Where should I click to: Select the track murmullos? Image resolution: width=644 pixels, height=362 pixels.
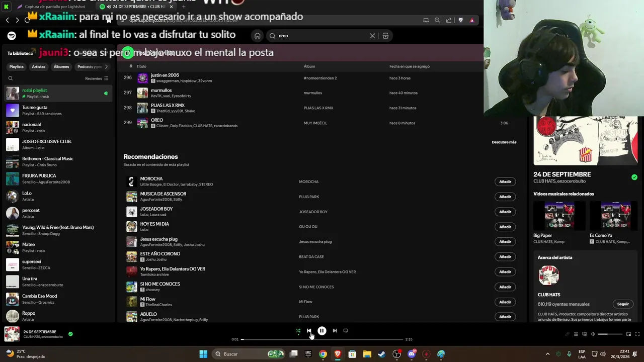point(161,90)
